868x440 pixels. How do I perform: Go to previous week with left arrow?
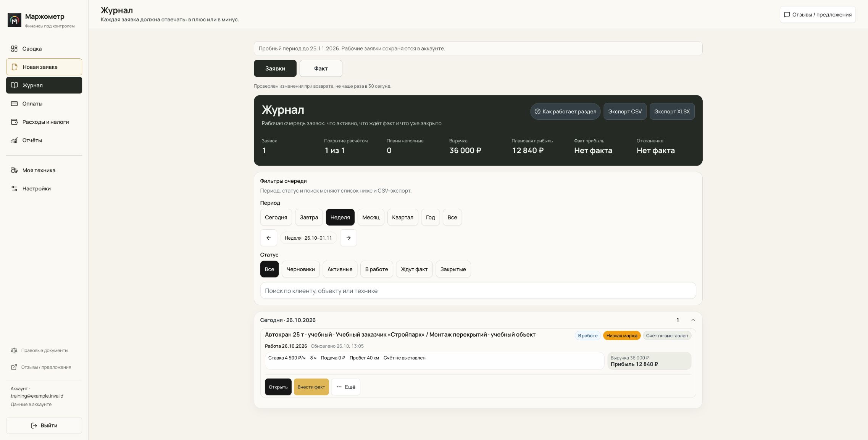click(x=268, y=238)
